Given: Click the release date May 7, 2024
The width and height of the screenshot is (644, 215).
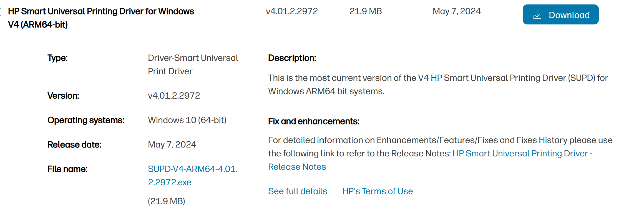Looking at the screenshot, I should coord(457,11).
